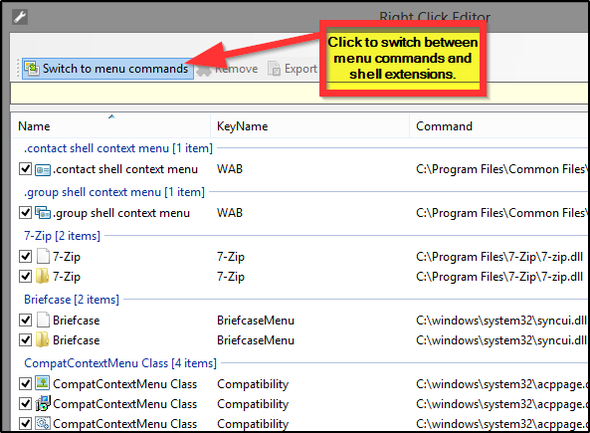Select second CompatContextMenu Class row name

(x=125, y=404)
